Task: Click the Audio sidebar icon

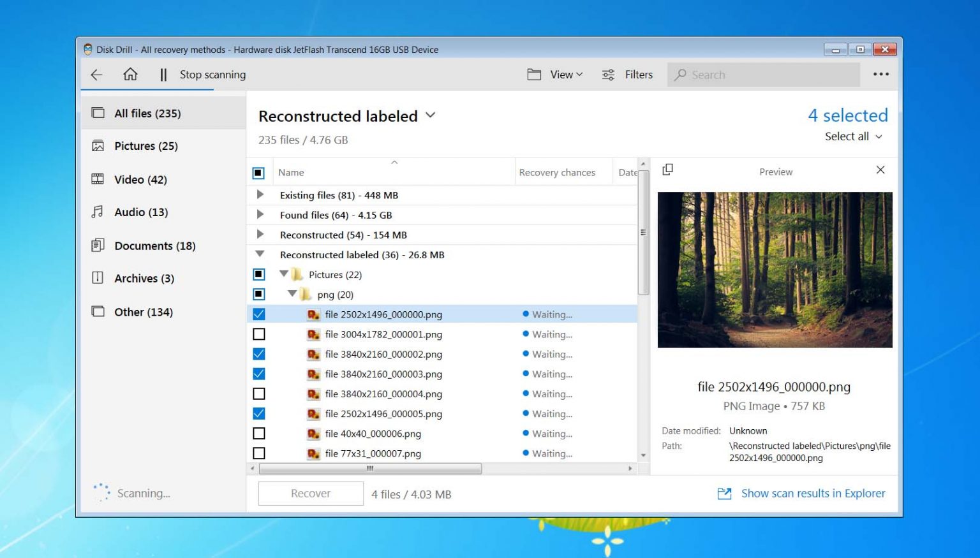Action: coord(97,212)
